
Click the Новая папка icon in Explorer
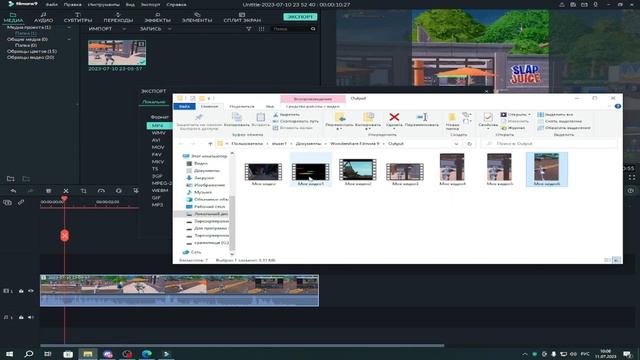click(452, 118)
